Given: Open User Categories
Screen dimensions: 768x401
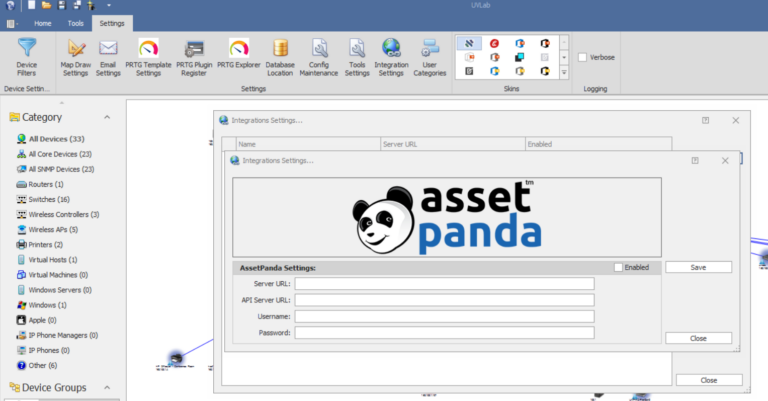Looking at the screenshot, I should pos(430,57).
